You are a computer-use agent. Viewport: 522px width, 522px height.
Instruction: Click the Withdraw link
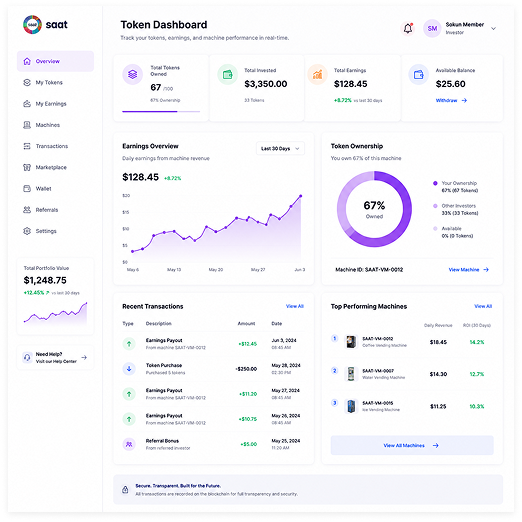(x=451, y=100)
